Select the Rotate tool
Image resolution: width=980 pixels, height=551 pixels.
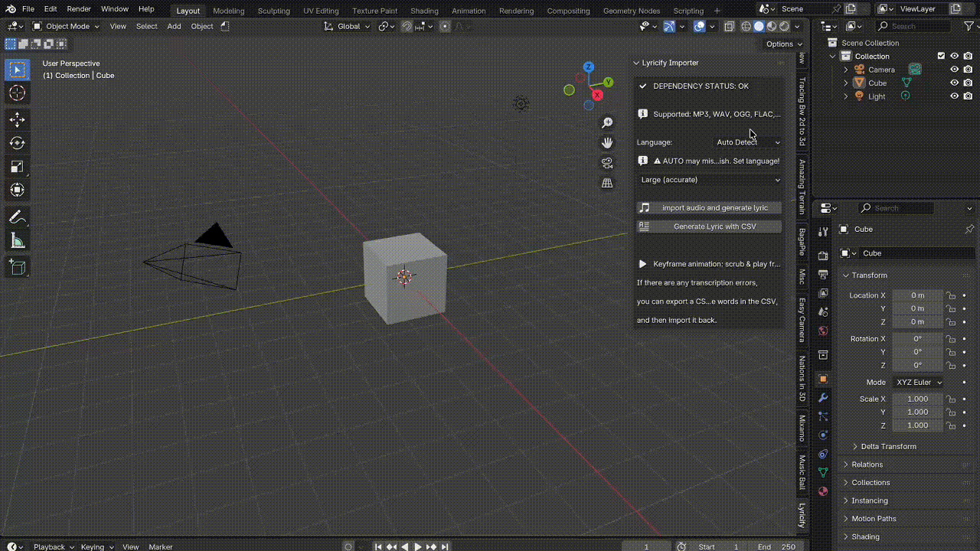17,143
